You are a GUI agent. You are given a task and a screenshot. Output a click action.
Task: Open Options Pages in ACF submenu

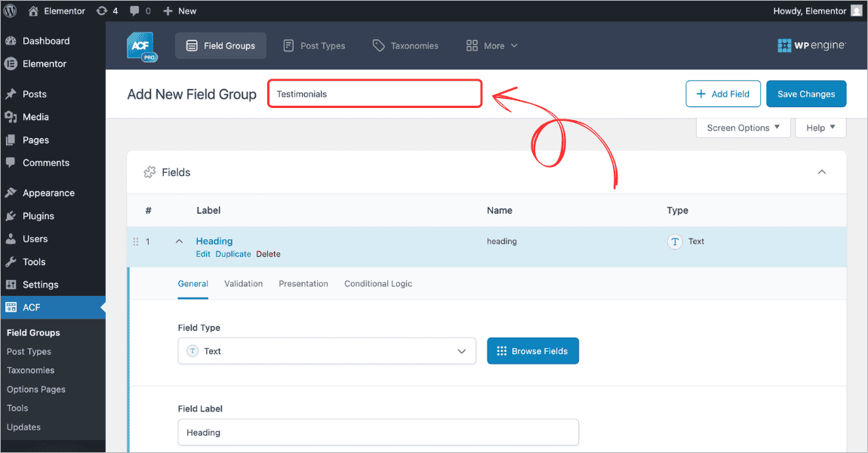[36, 390]
